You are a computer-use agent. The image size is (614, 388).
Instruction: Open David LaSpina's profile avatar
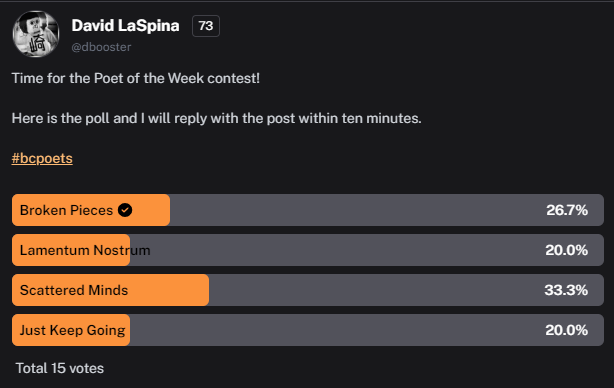point(36,34)
